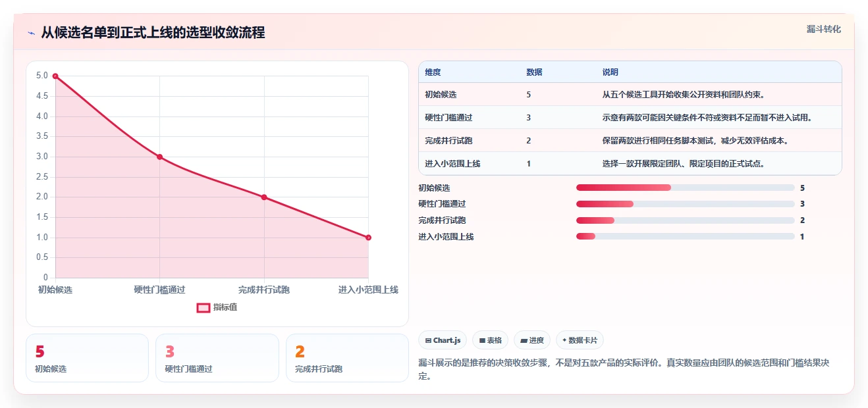
Task: Click the table value 1 in the 进入小范围上线 row
Action: pyautogui.click(x=529, y=164)
